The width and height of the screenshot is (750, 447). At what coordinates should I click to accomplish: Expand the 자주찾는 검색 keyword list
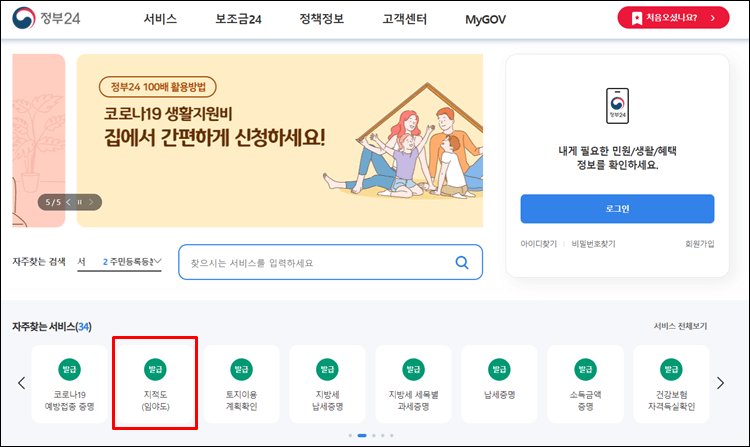coord(157,261)
